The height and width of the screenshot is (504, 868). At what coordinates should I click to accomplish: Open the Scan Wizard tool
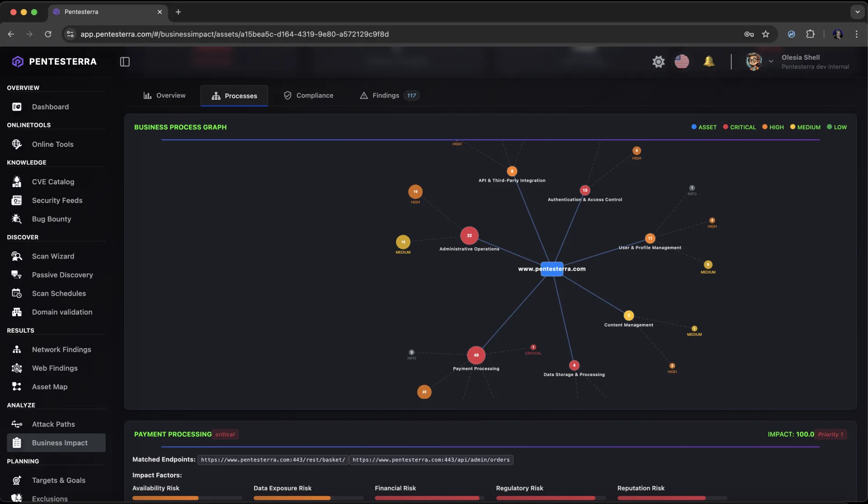pos(53,256)
